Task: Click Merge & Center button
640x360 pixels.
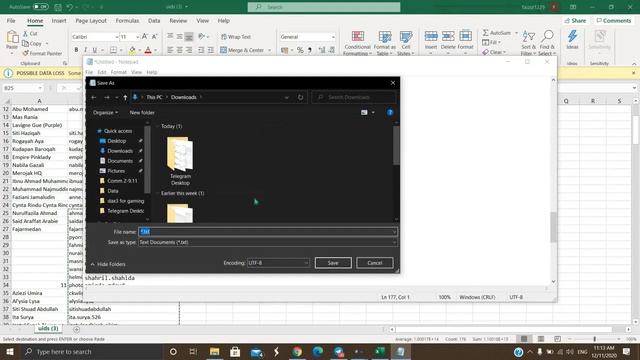Action: (x=242, y=50)
